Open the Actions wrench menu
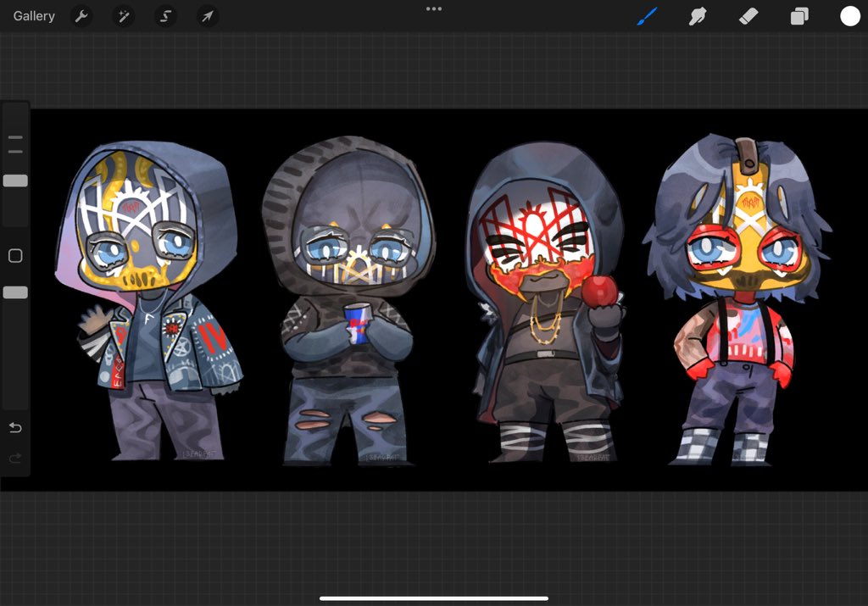868x606 pixels. [x=81, y=16]
